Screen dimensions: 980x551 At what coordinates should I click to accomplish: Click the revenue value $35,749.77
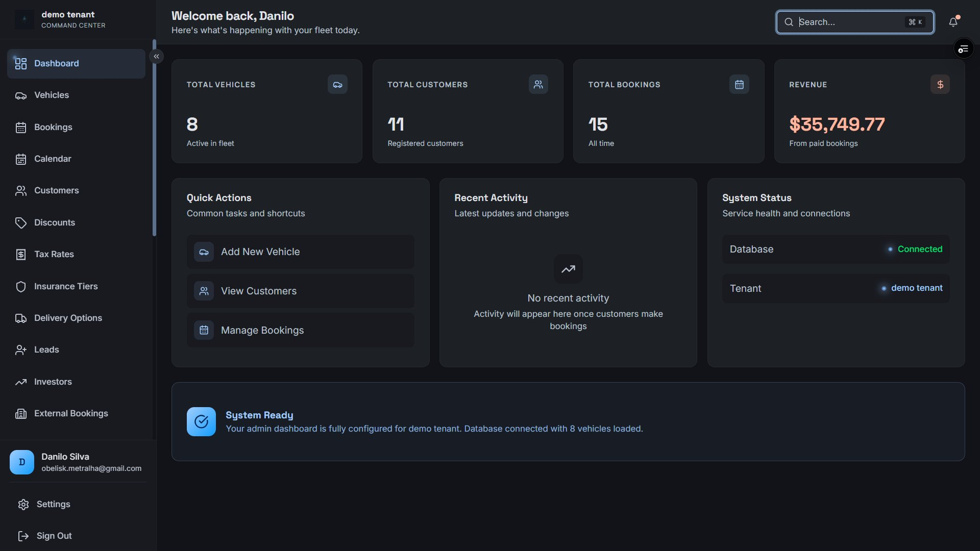point(837,124)
